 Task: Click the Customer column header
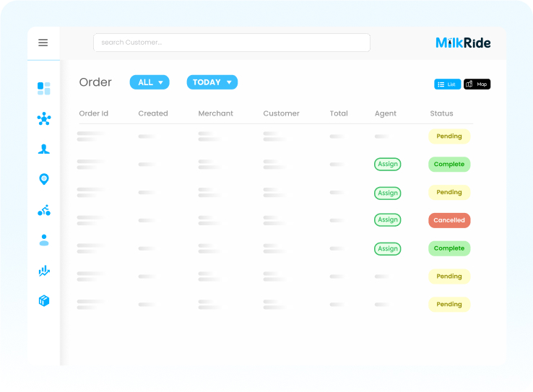(x=281, y=113)
